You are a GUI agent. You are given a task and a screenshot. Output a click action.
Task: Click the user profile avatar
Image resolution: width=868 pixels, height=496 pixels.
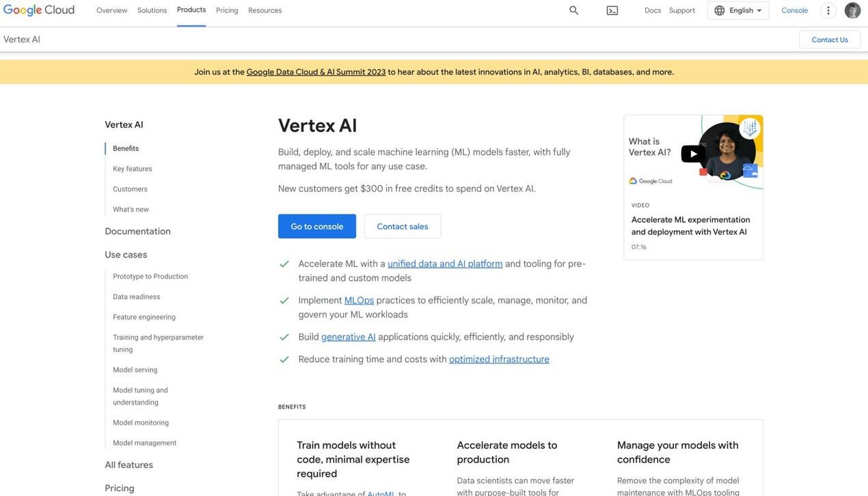click(852, 10)
